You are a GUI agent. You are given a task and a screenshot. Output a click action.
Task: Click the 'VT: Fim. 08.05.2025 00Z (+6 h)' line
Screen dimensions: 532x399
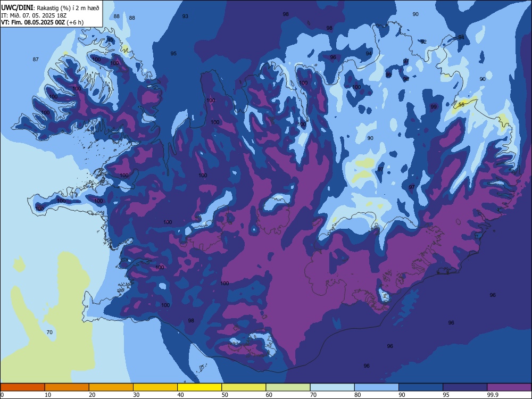coord(42,22)
